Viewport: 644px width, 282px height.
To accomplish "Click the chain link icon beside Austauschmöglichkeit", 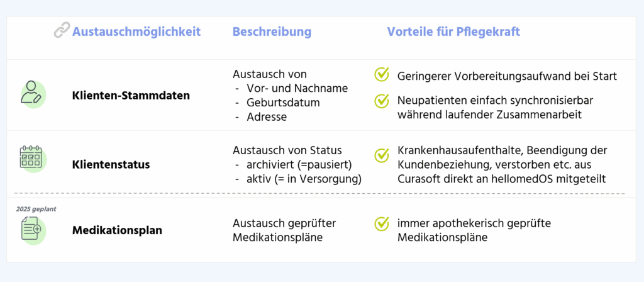I will (62, 32).
